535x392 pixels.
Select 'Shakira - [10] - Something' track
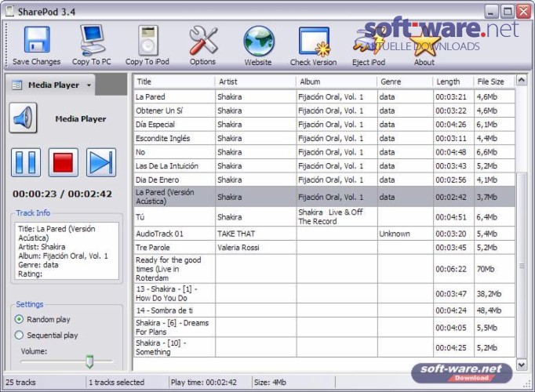click(x=324, y=347)
